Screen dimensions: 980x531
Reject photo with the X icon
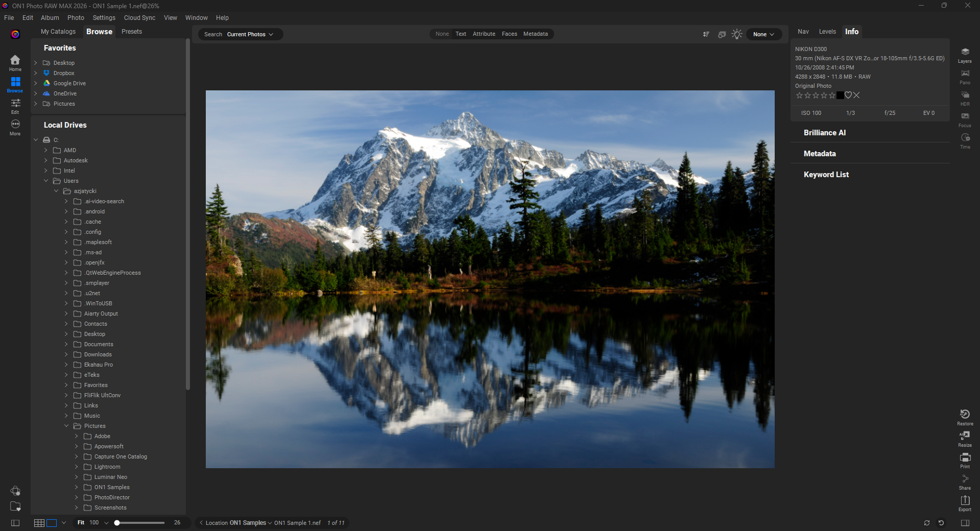coord(856,95)
